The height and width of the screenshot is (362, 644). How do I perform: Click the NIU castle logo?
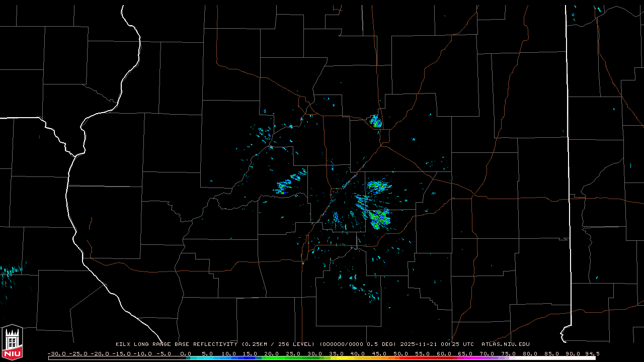click(x=12, y=343)
